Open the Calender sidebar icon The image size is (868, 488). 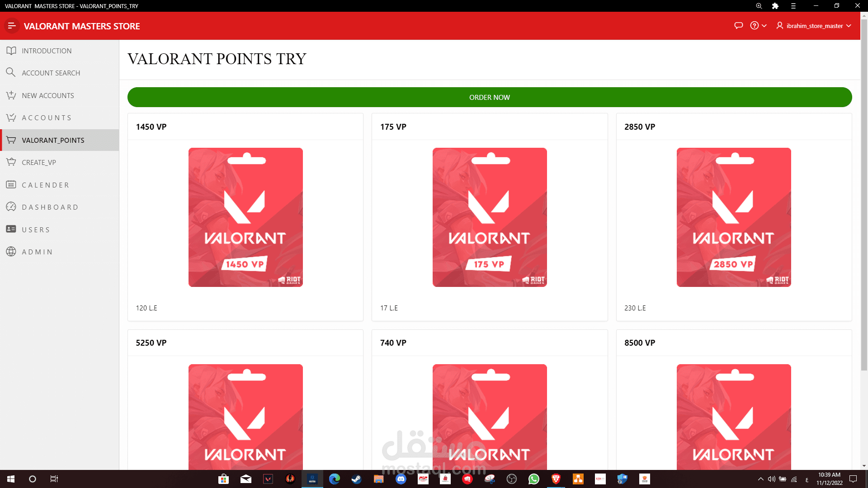tap(11, 185)
